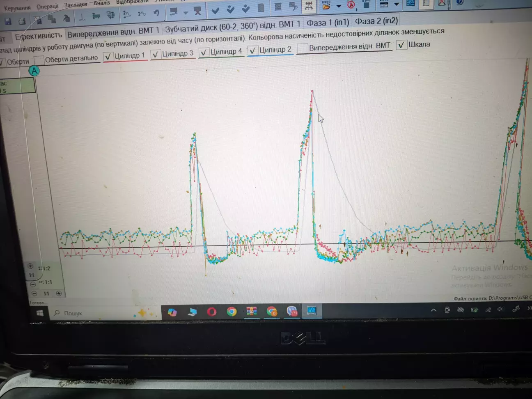This screenshot has width=532, height=399.
Task: Open the Закладки menu
Action: click(76, 5)
